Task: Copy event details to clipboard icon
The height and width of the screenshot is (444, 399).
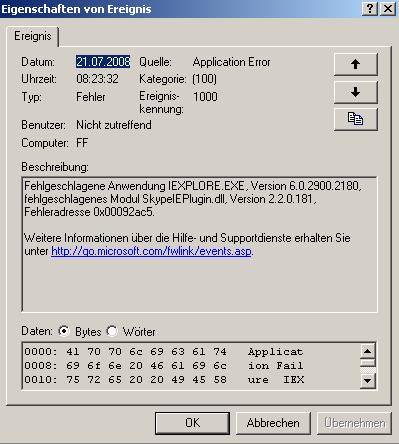Action: pyautogui.click(x=356, y=119)
